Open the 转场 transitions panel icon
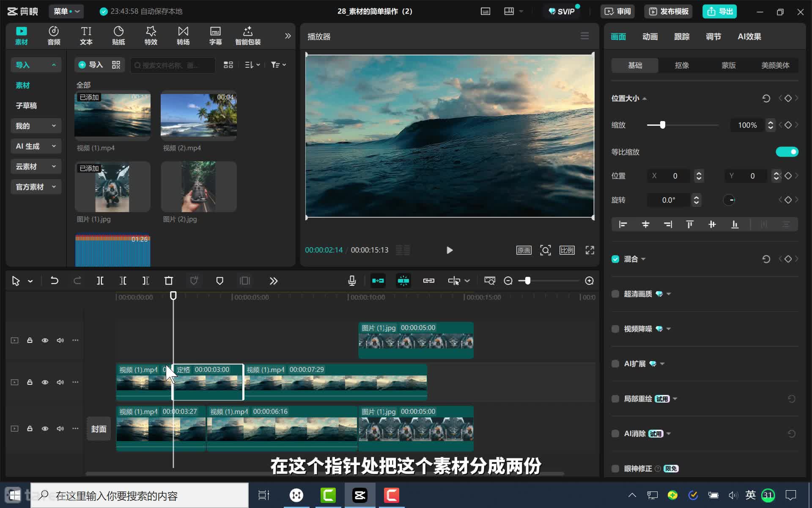The image size is (812, 508). 183,36
